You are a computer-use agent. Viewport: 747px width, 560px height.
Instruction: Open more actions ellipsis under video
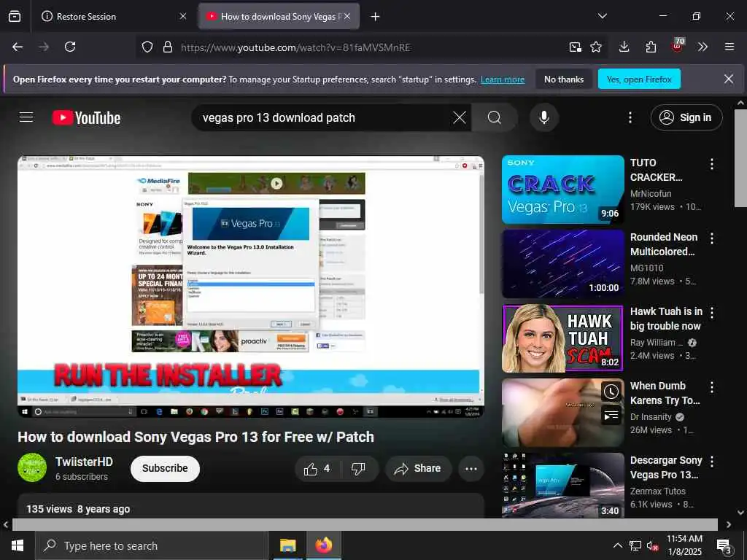[x=471, y=469]
